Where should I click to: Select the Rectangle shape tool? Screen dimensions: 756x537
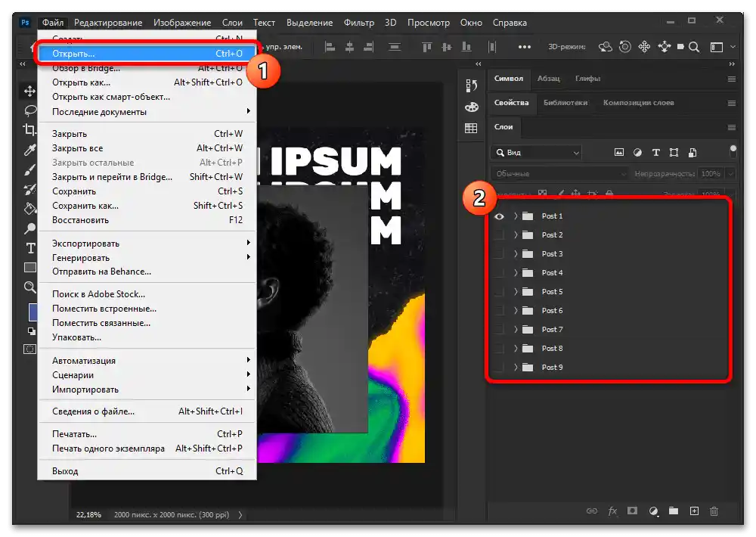coord(30,267)
